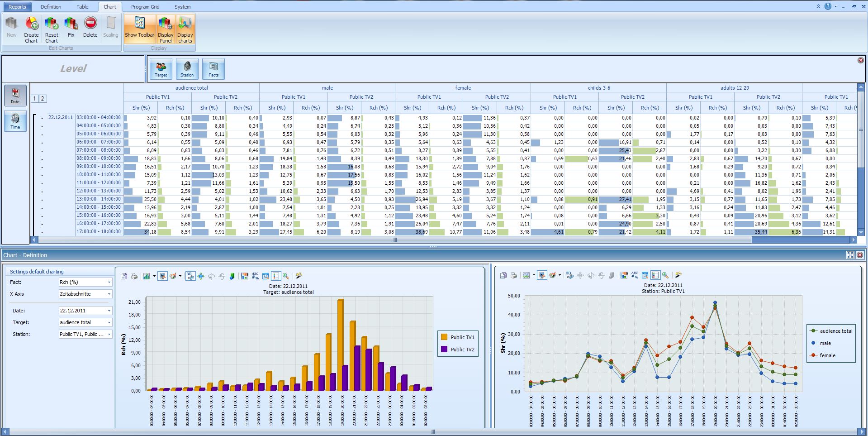Click page 2 button beside the table
The image size is (868, 436).
click(x=43, y=99)
